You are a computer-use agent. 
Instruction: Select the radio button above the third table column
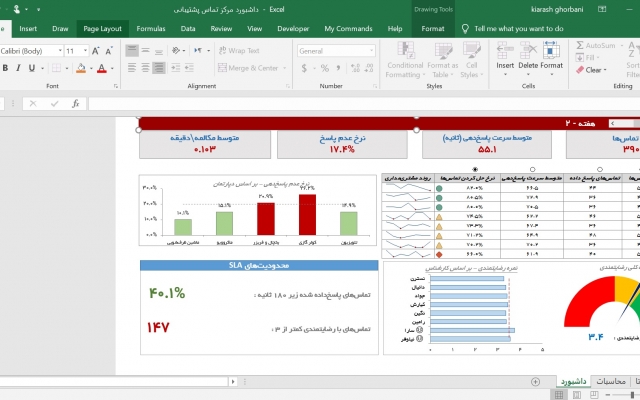(600, 169)
